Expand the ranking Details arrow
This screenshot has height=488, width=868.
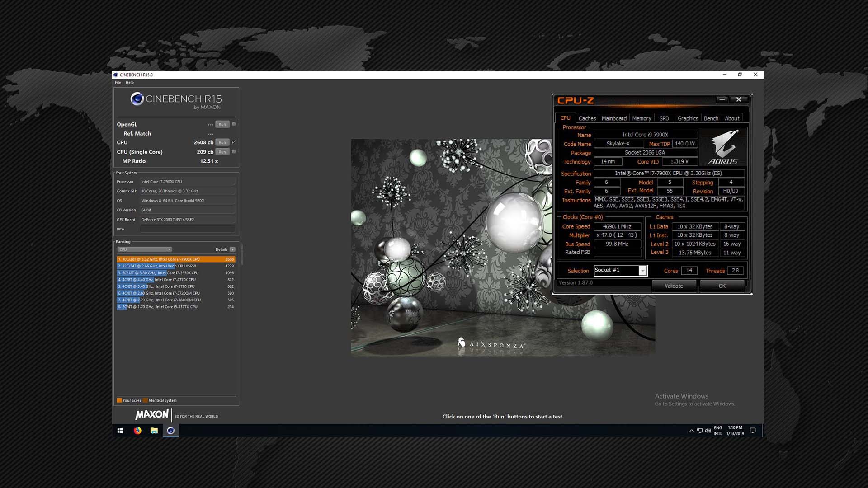(232, 249)
